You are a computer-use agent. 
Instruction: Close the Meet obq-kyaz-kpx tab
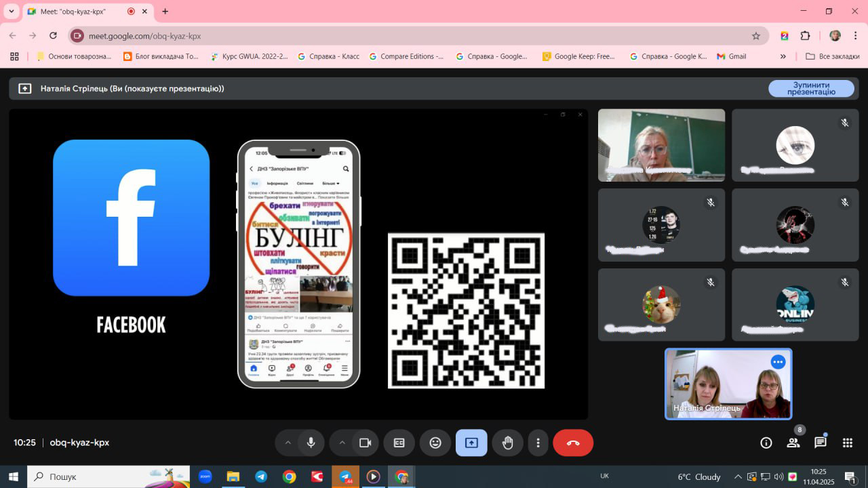click(x=144, y=12)
